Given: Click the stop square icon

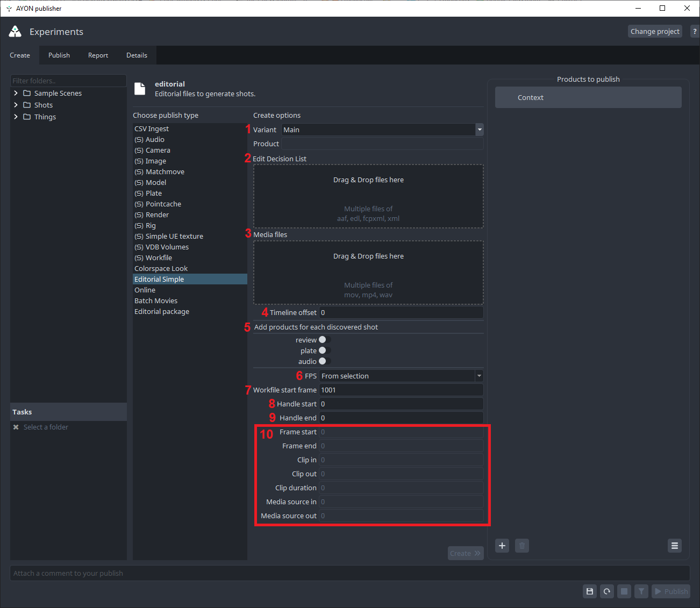Looking at the screenshot, I should click(624, 591).
